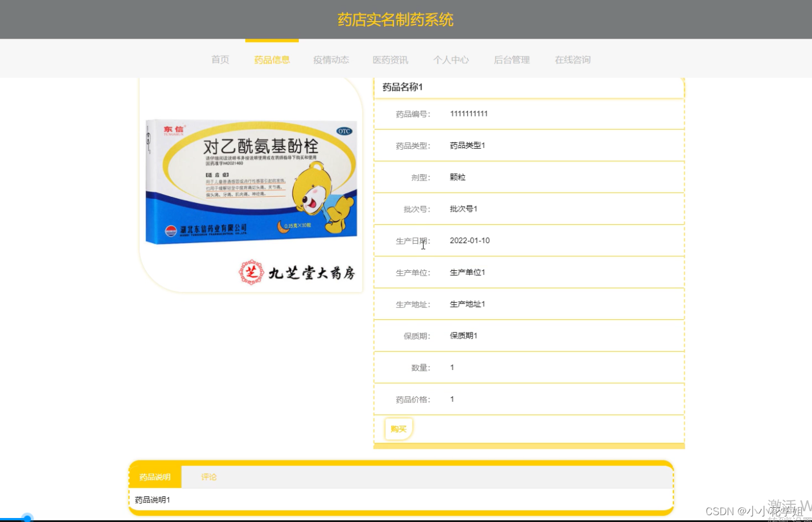Select the drug name heading 药品名称1

(402, 87)
